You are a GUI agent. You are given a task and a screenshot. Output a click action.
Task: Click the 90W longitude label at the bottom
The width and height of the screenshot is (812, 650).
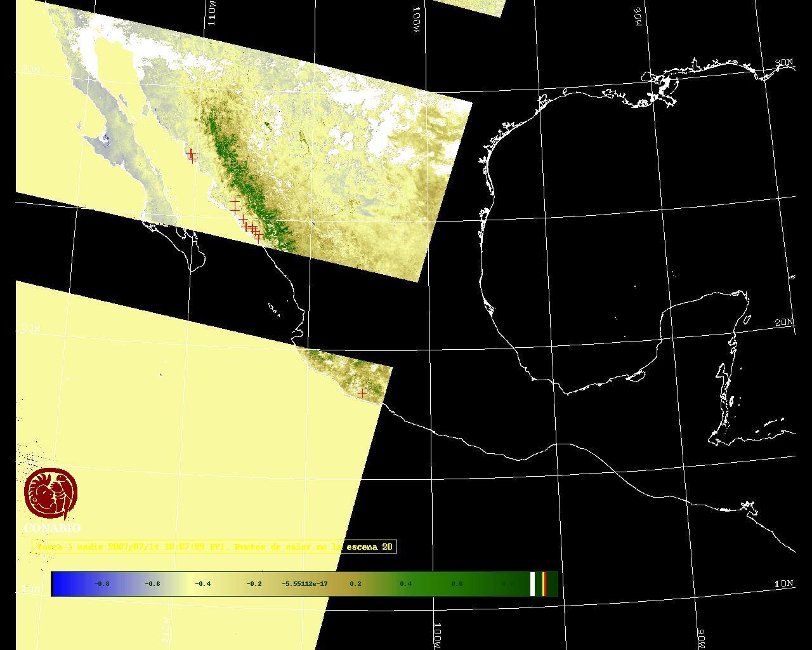[x=702, y=638]
